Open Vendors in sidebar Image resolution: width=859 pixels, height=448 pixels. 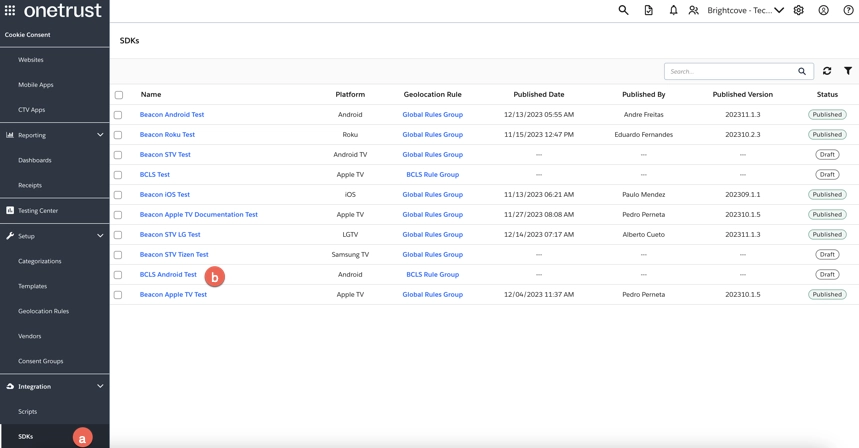click(x=30, y=336)
